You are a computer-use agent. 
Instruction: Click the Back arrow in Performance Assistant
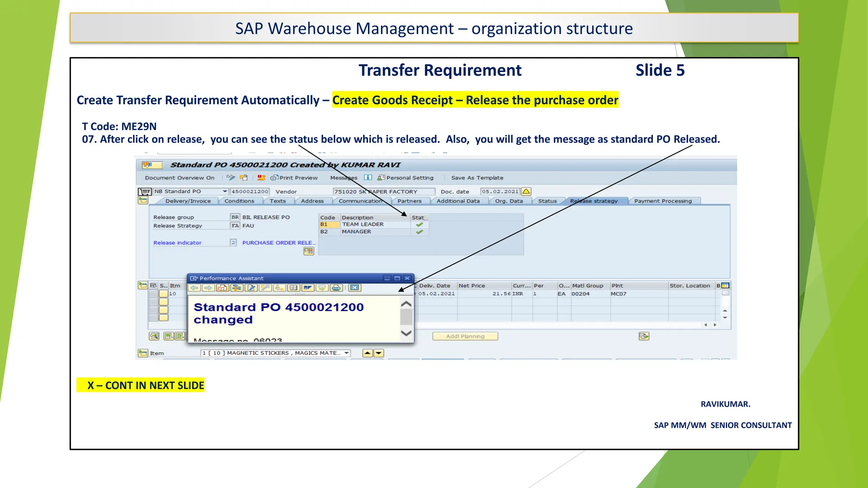(195, 288)
